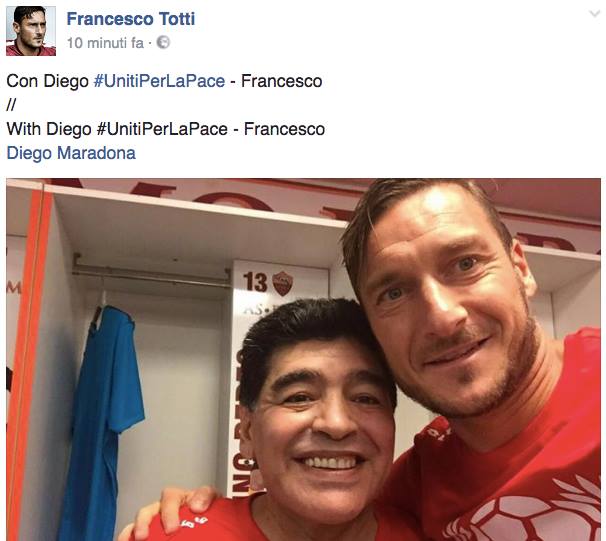This screenshot has height=541, width=606.
Task: Open Francesco Totti's profile picture thumbnail
Action: coord(31,31)
